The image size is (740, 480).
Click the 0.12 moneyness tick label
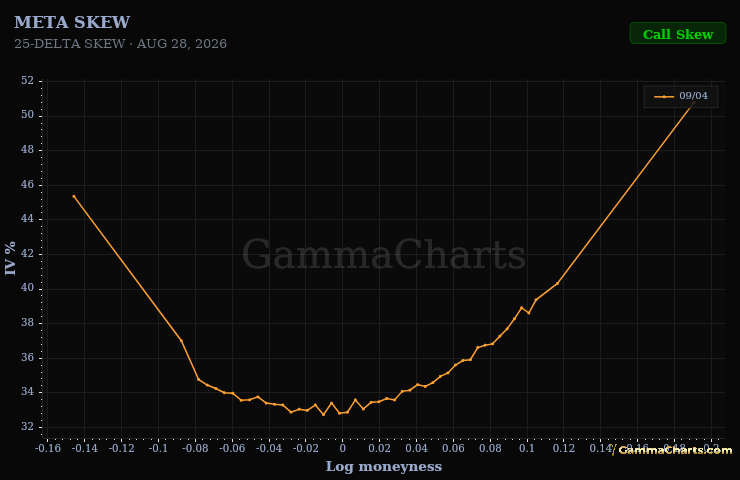click(563, 448)
